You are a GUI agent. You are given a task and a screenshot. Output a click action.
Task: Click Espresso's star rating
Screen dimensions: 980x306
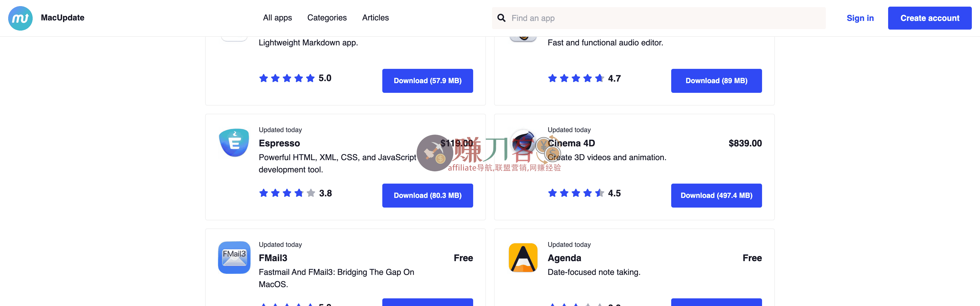[x=287, y=193]
